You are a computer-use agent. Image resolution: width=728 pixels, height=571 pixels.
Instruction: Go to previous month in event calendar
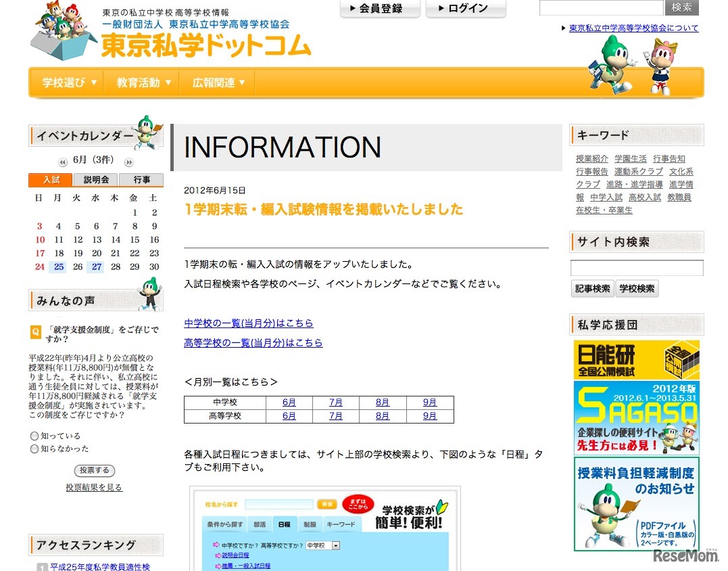coord(63,162)
